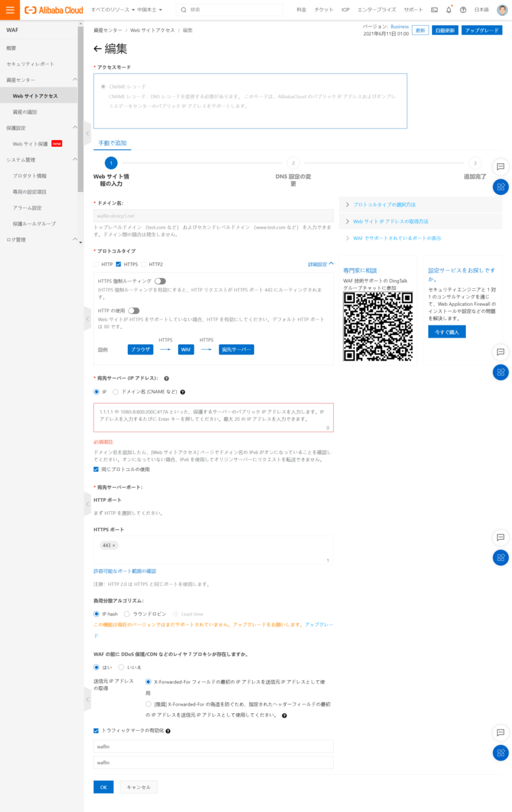Open ICP in the top menu
Image resolution: width=512 pixels, height=812 pixels.
click(x=345, y=10)
